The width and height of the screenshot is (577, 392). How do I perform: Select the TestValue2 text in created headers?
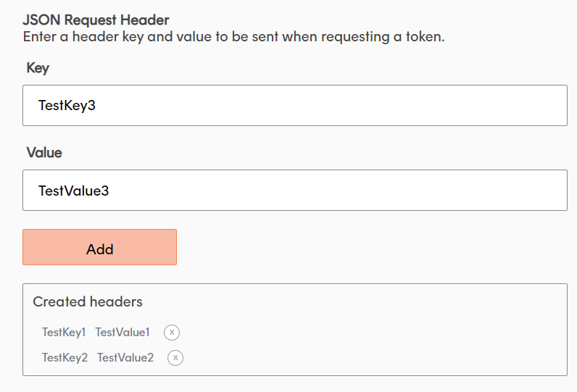click(125, 358)
